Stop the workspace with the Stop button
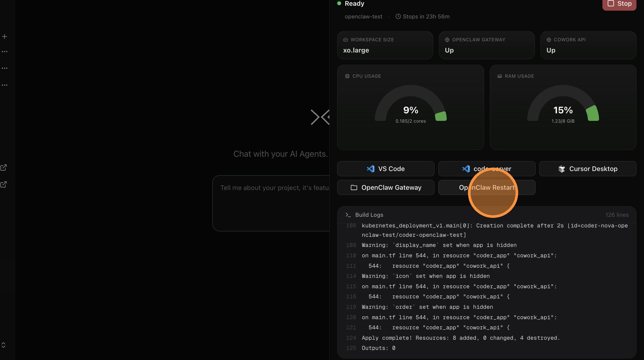Screen dimensions: 644x360 point(619,4)
